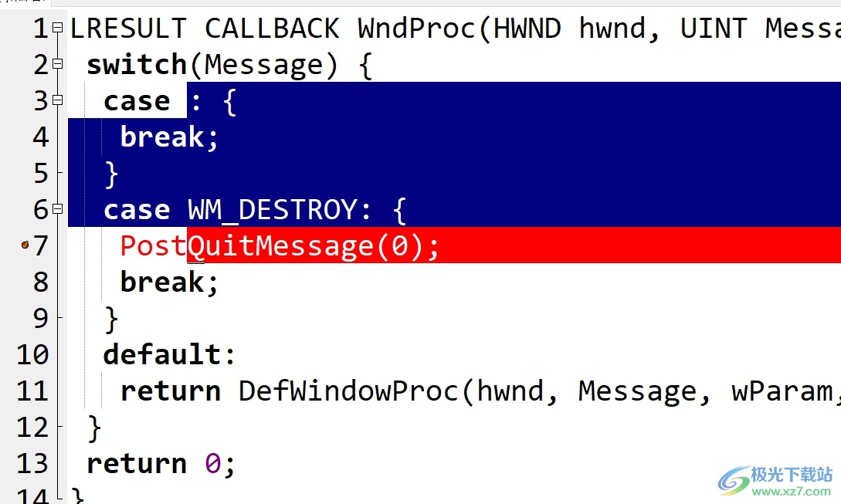The image size is (841, 504).
Task: Click the watermark swirl logo icon
Action: (x=734, y=480)
